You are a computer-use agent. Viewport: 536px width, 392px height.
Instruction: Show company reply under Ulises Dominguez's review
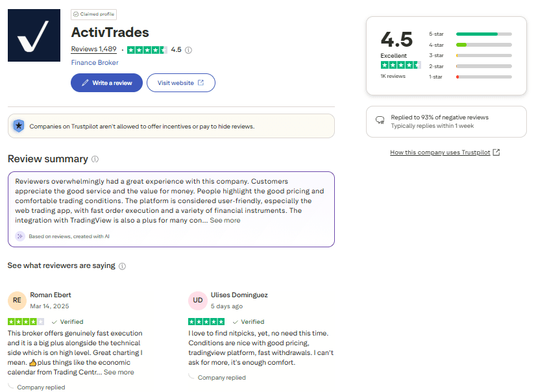tap(221, 378)
